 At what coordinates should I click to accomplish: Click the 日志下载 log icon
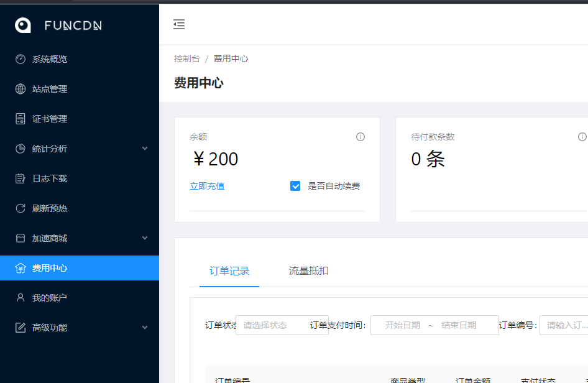point(21,178)
